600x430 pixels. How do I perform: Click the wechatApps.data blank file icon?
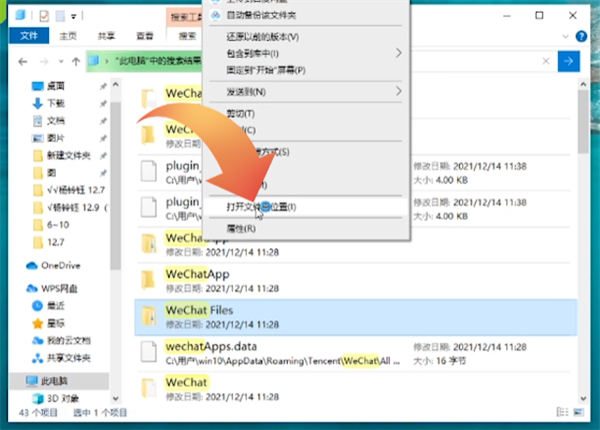[148, 352]
